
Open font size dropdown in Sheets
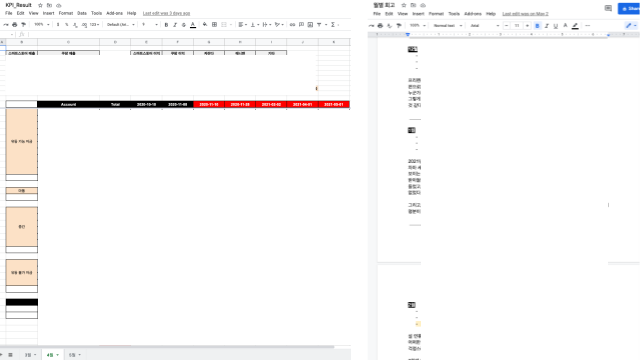click(x=150, y=24)
